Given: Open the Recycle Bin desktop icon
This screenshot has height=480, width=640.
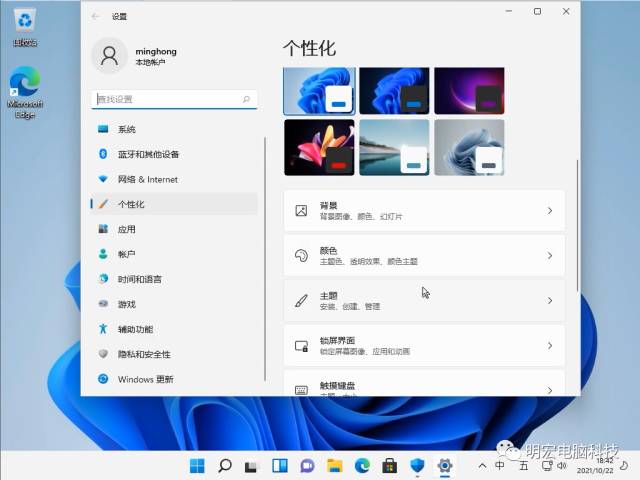Looking at the screenshot, I should pos(25,27).
